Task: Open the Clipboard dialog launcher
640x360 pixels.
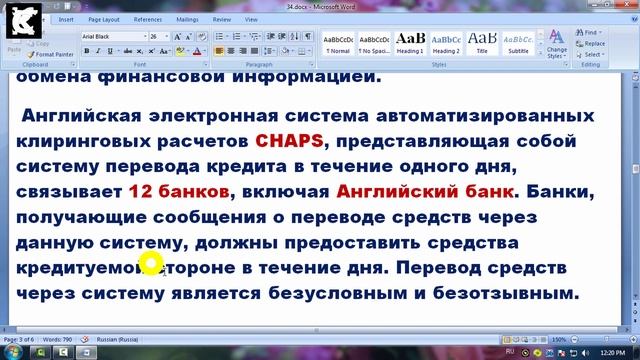Action: [73, 64]
